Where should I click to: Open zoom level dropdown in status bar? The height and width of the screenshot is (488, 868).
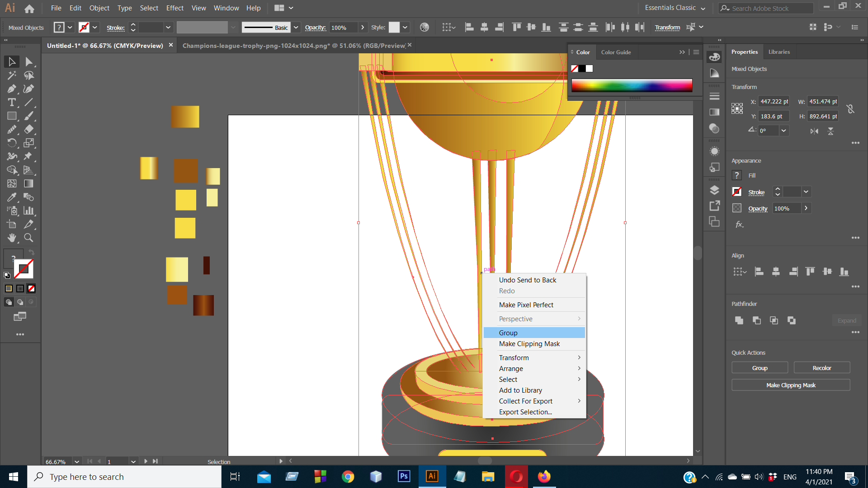click(x=77, y=461)
